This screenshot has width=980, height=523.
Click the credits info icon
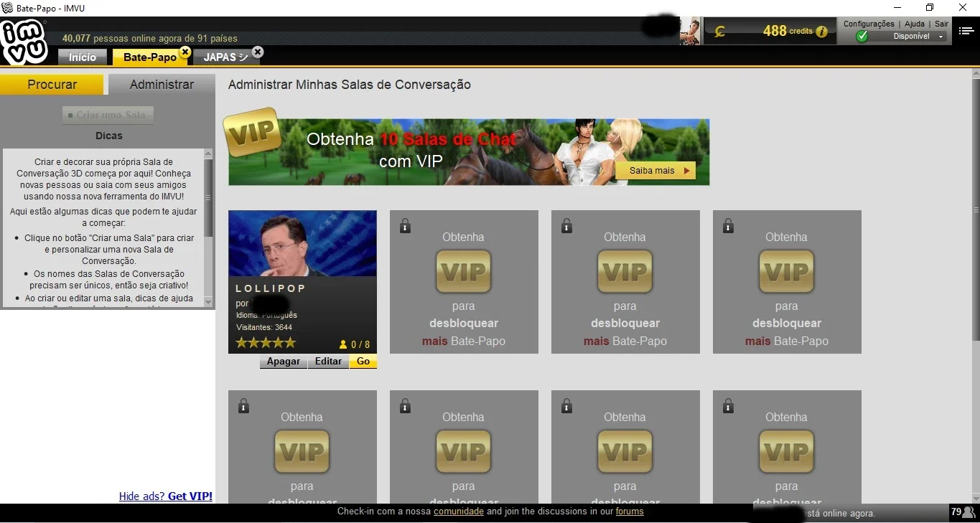pos(821,32)
